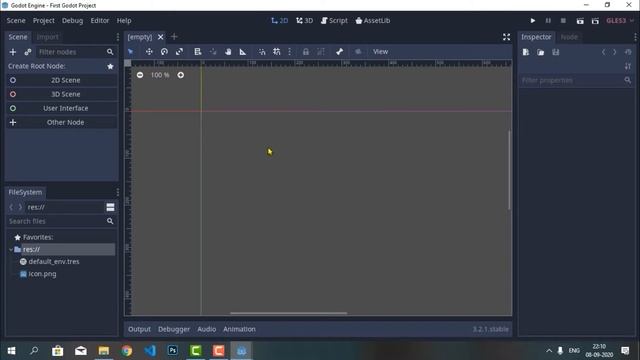Viewport: 640px width, 360px height.
Task: Create Other Node as root
Action: pos(62,122)
